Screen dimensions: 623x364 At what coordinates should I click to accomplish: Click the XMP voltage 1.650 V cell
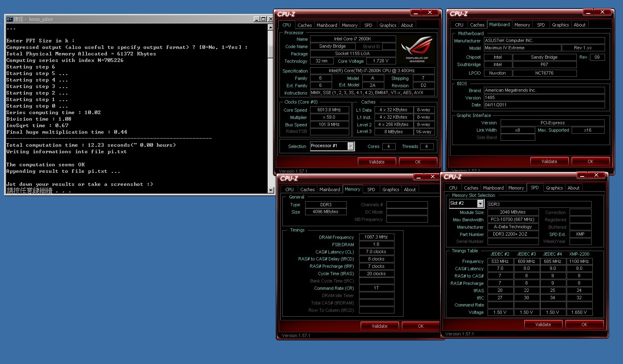click(579, 312)
